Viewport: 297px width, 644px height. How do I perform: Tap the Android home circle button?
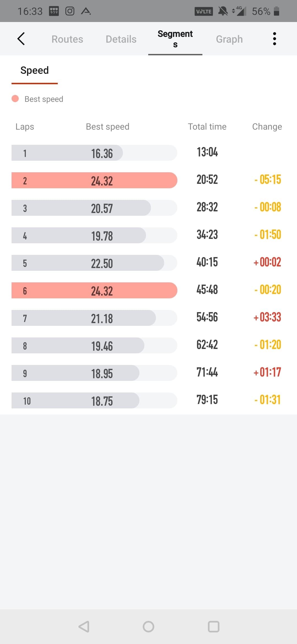click(148, 627)
